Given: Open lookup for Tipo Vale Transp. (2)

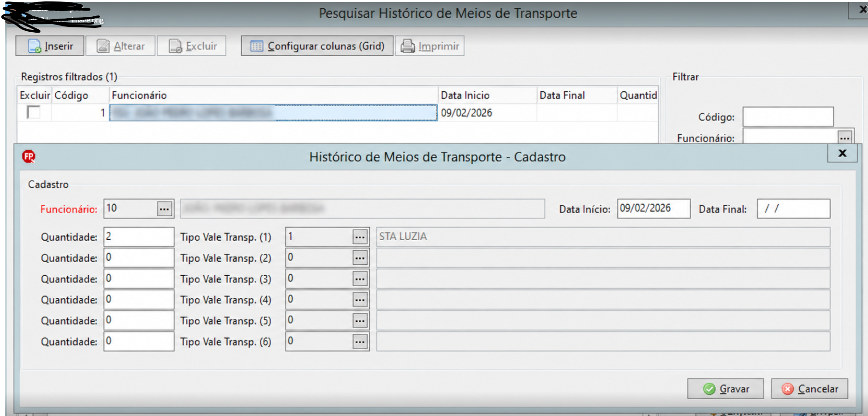Looking at the screenshot, I should point(360,258).
